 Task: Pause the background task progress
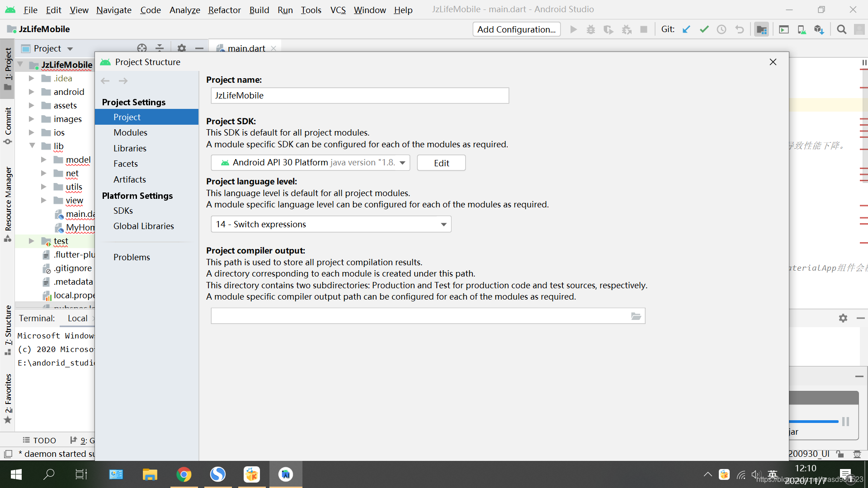(845, 422)
